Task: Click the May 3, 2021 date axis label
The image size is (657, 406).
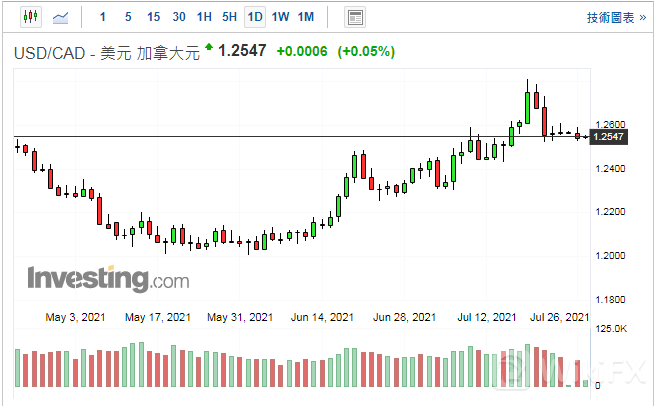Action: coord(74,317)
